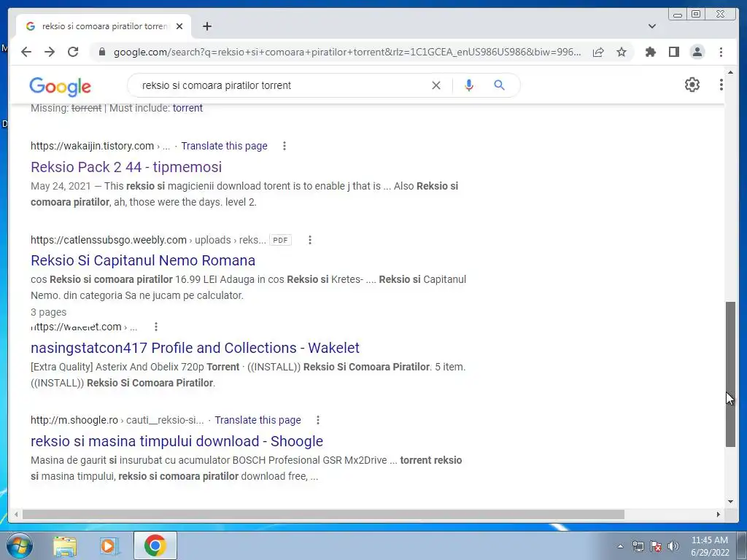747x560 pixels.
Task: Open Chrome extensions puzzle icon
Action: click(650, 52)
